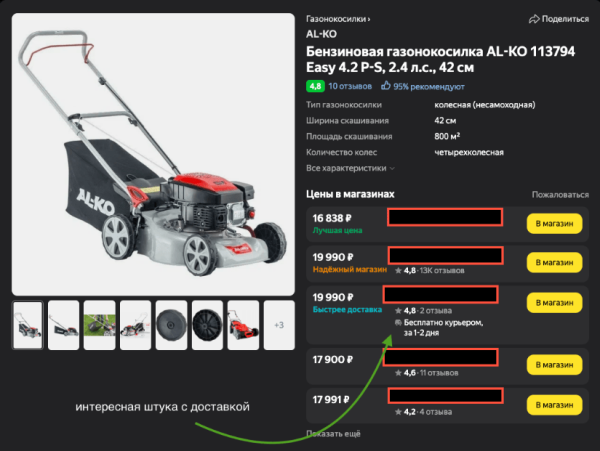Click the star icon by 13К отзывов
Viewport: 600px width, 451px height.
pyautogui.click(x=398, y=270)
